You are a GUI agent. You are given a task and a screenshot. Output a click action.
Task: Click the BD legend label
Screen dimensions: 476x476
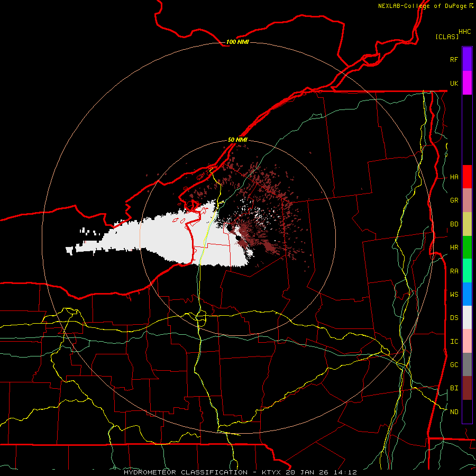point(454,224)
